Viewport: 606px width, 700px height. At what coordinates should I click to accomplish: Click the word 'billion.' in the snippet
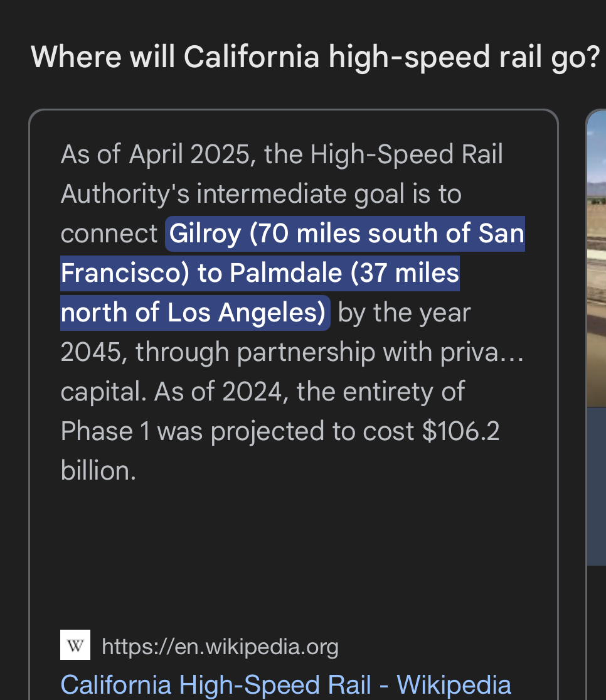click(x=98, y=471)
